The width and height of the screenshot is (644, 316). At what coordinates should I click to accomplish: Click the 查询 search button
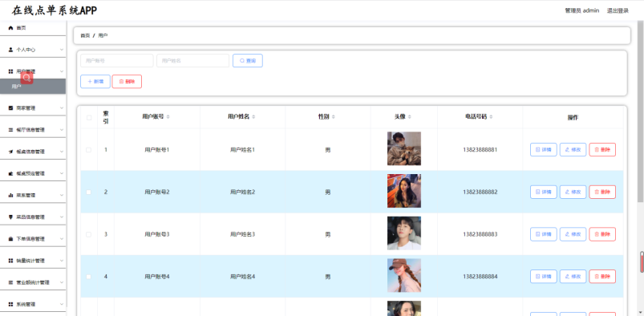coord(248,60)
